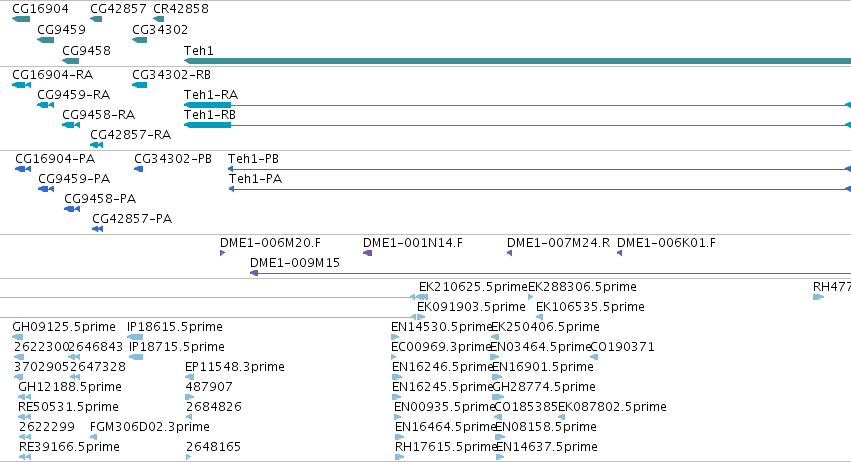This screenshot has height=462, width=851.
Task: Click the EN16464.5prime EST
Action: 400,438
